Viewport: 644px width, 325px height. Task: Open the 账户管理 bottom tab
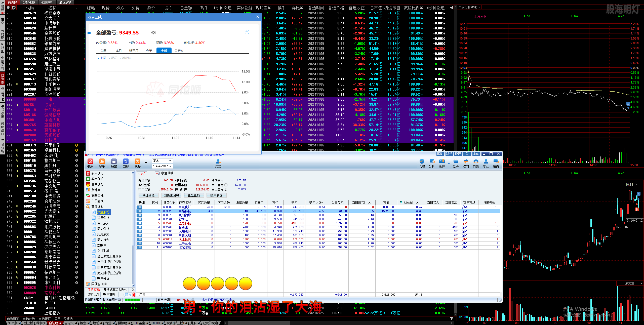click(x=109, y=295)
